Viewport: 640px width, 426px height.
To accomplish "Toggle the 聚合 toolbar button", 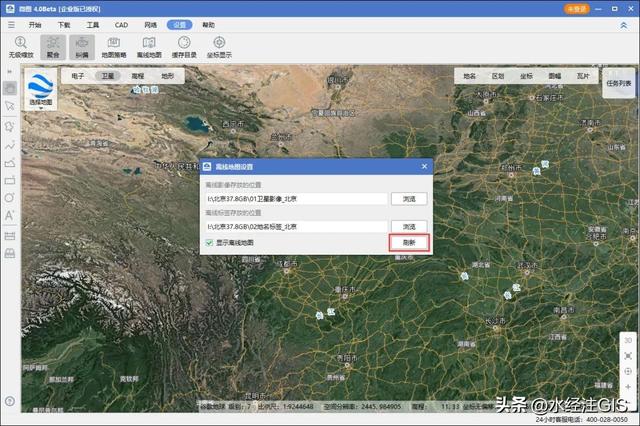I will [x=53, y=47].
